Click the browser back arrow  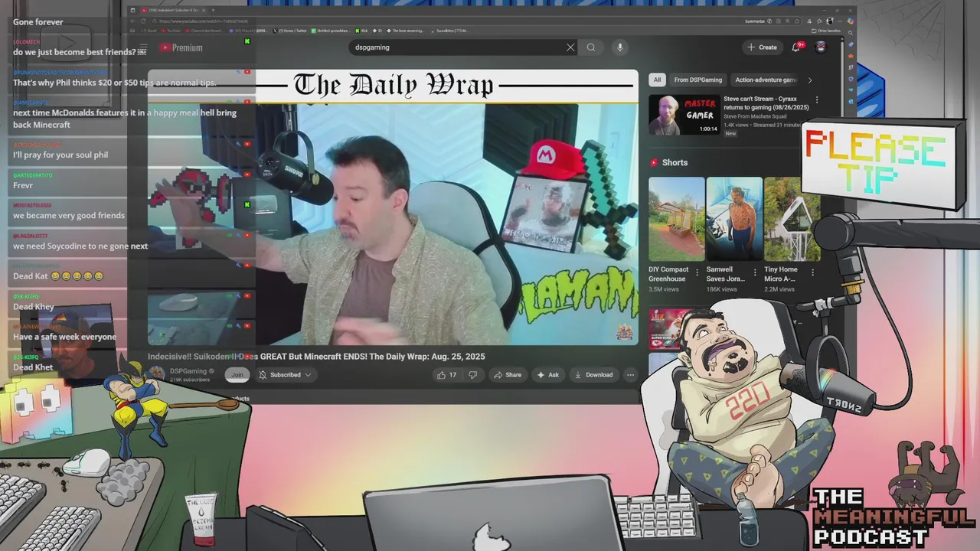coord(132,21)
